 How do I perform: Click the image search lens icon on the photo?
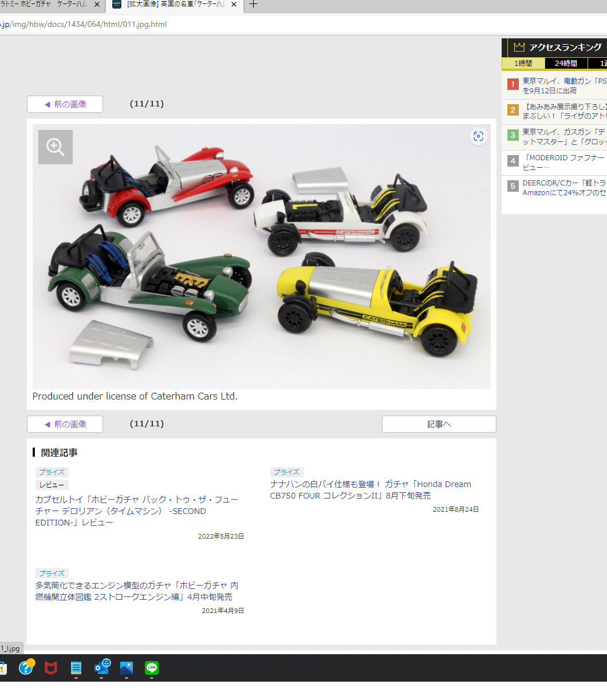[478, 136]
